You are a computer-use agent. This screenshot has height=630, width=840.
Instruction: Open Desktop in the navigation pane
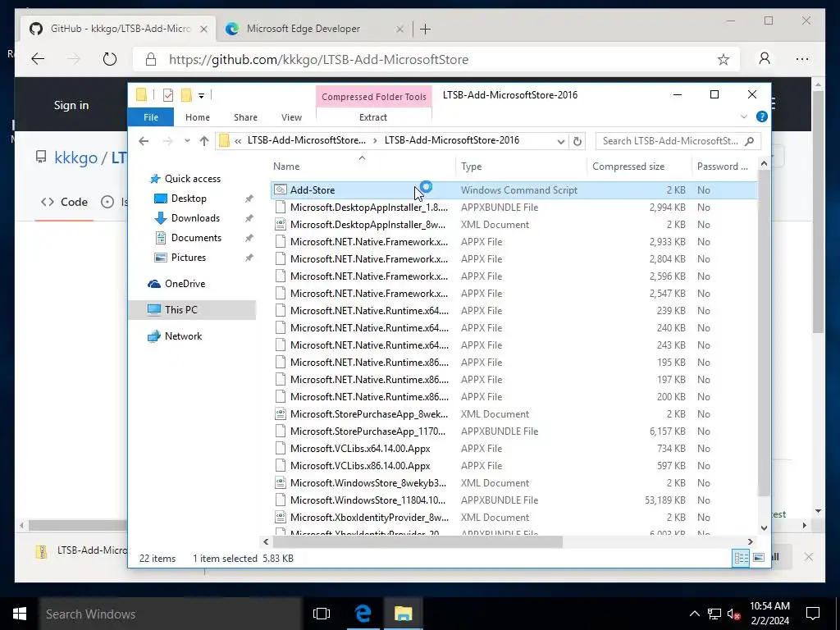pyautogui.click(x=189, y=199)
